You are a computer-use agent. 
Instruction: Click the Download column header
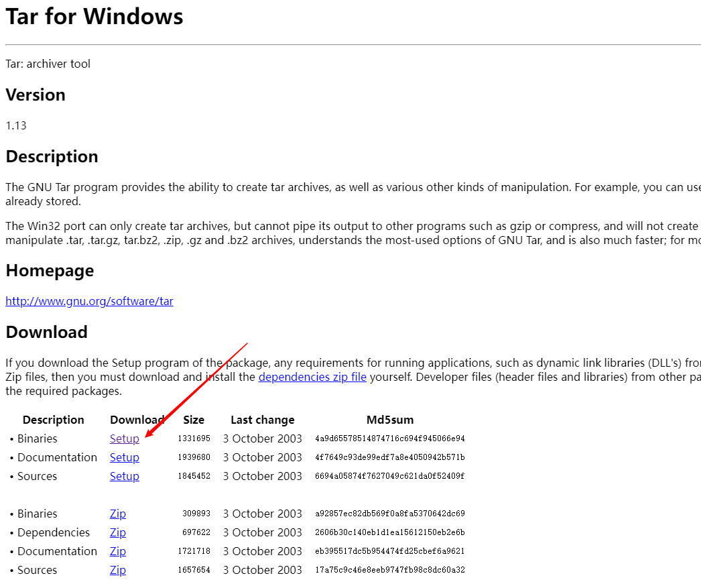pyautogui.click(x=138, y=420)
